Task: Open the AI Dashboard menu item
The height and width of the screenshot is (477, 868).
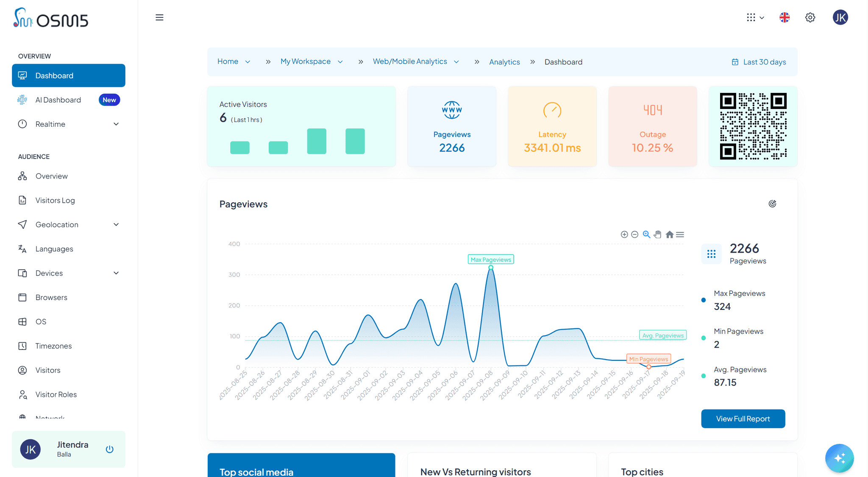Action: [58, 100]
